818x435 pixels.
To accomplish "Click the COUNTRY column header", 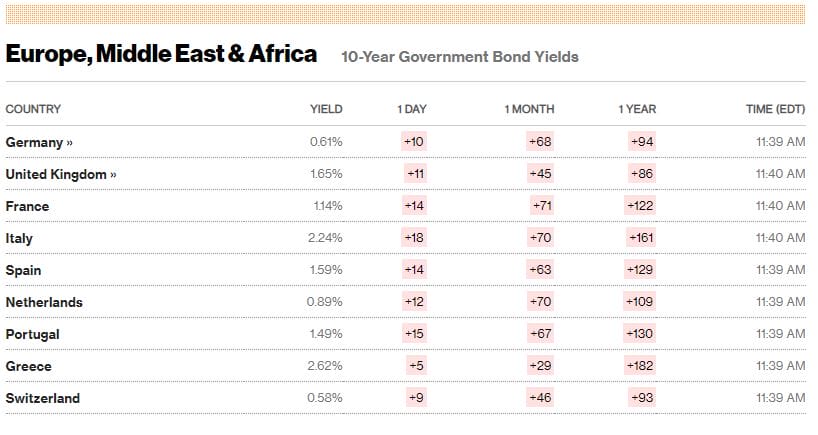I will (x=33, y=109).
